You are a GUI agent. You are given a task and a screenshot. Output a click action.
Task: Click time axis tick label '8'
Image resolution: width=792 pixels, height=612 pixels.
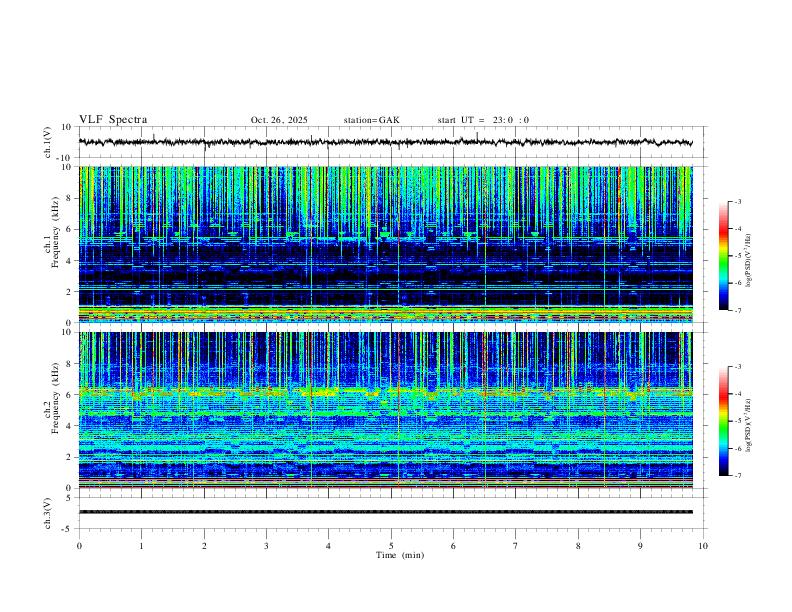click(578, 546)
